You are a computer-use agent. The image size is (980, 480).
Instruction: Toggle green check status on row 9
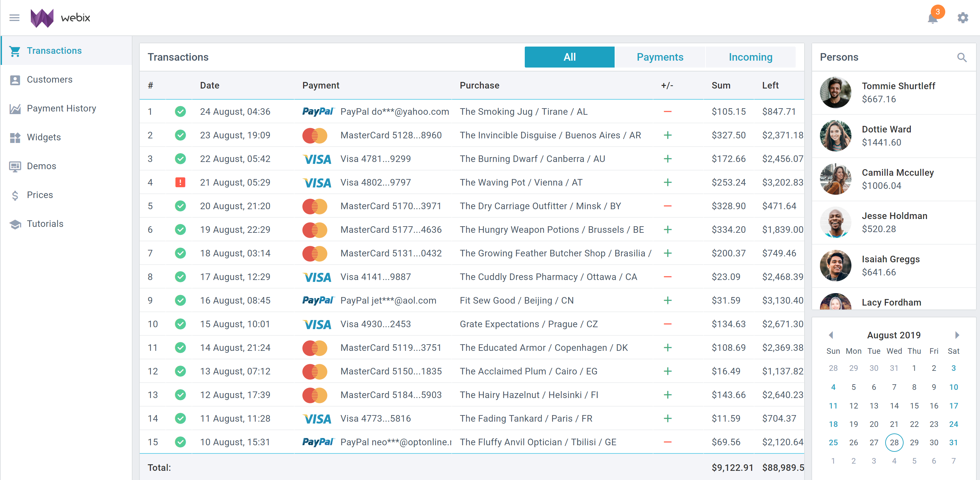pyautogui.click(x=180, y=300)
